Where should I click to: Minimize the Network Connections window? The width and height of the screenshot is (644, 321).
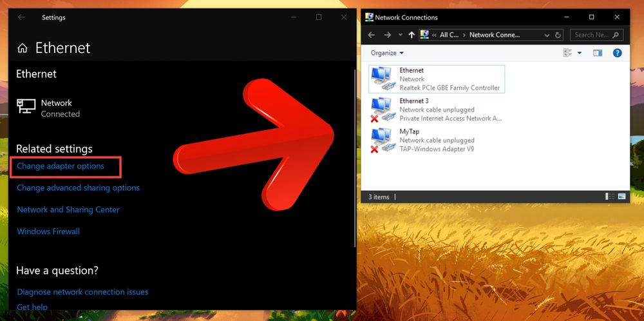point(566,17)
